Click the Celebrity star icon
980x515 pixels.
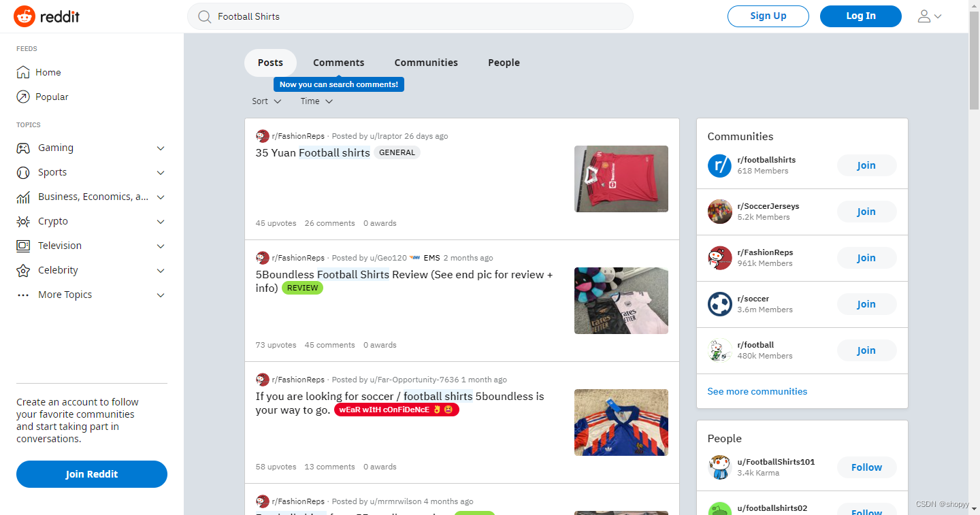coord(23,270)
